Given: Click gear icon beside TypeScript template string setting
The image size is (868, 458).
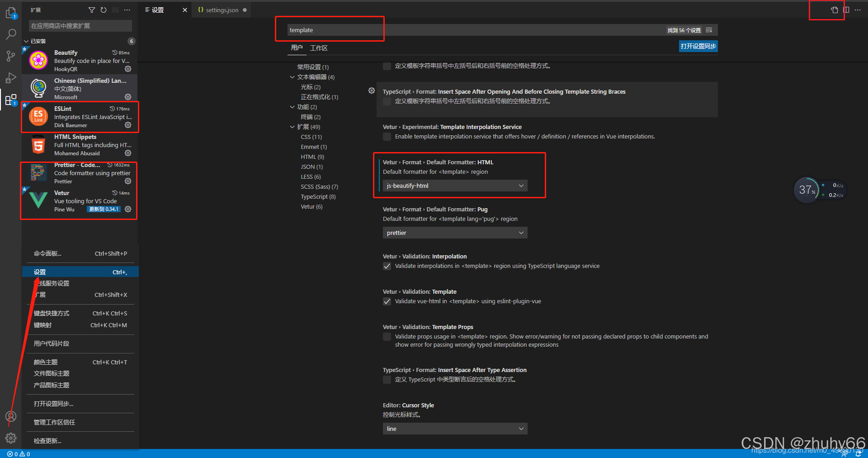Looking at the screenshot, I should tap(372, 91).
